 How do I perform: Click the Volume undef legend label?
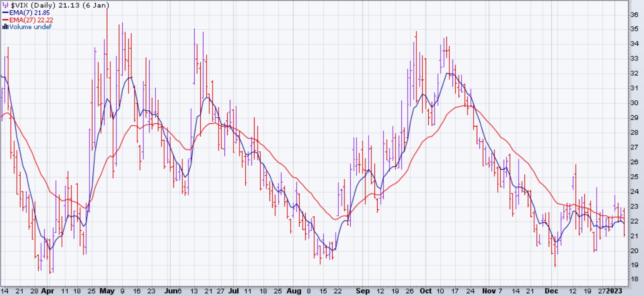point(30,27)
